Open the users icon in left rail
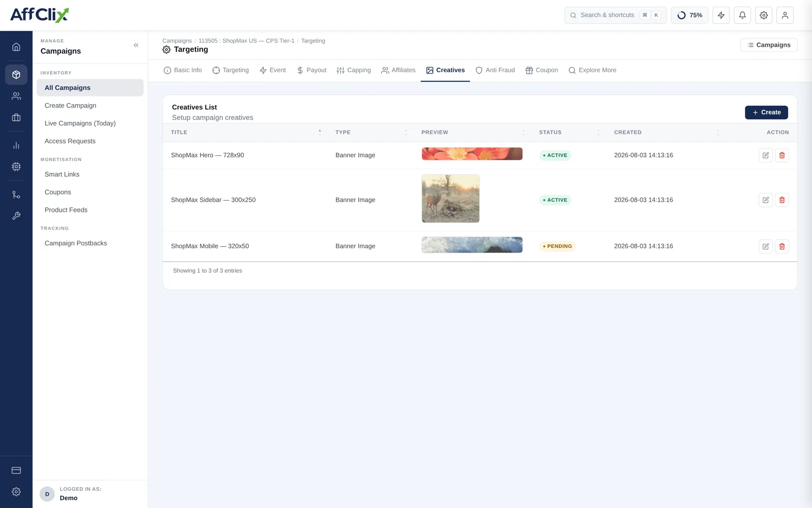This screenshot has width=812, height=508. coord(16,96)
